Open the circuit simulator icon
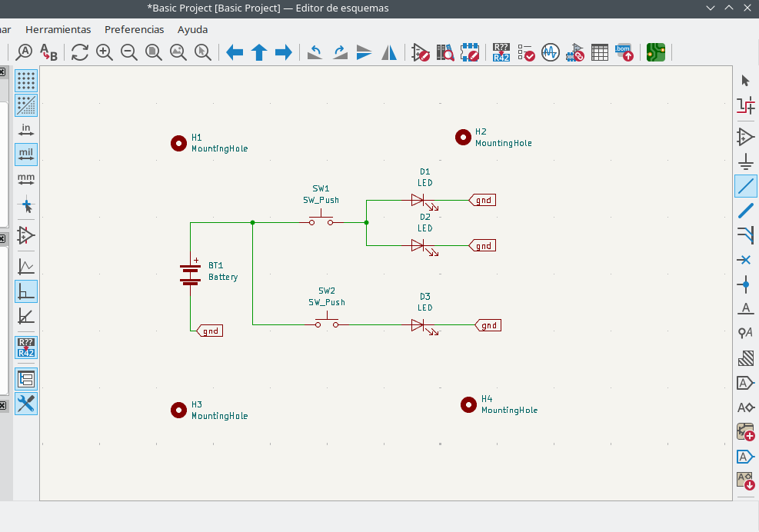The image size is (759, 532). coord(550,52)
